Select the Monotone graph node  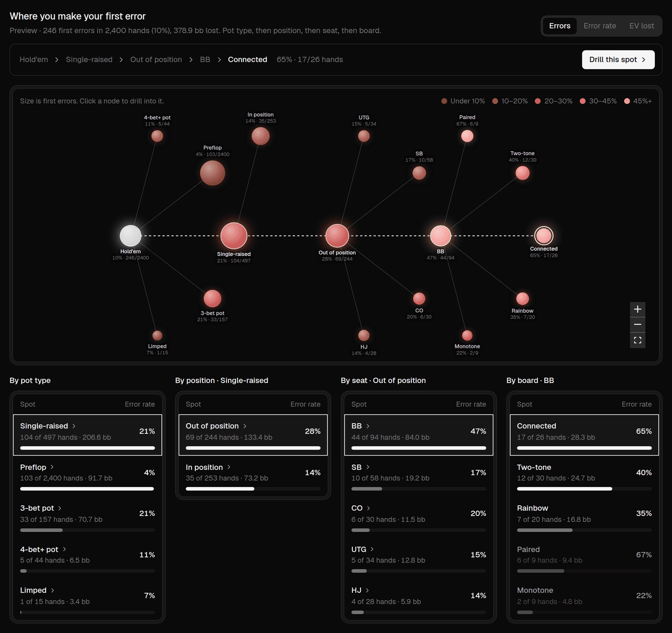click(468, 335)
